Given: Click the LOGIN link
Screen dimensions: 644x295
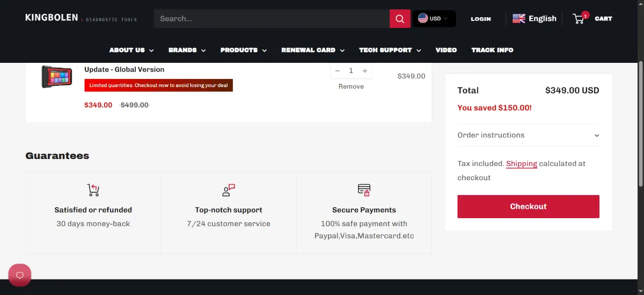Looking at the screenshot, I should click(x=481, y=19).
